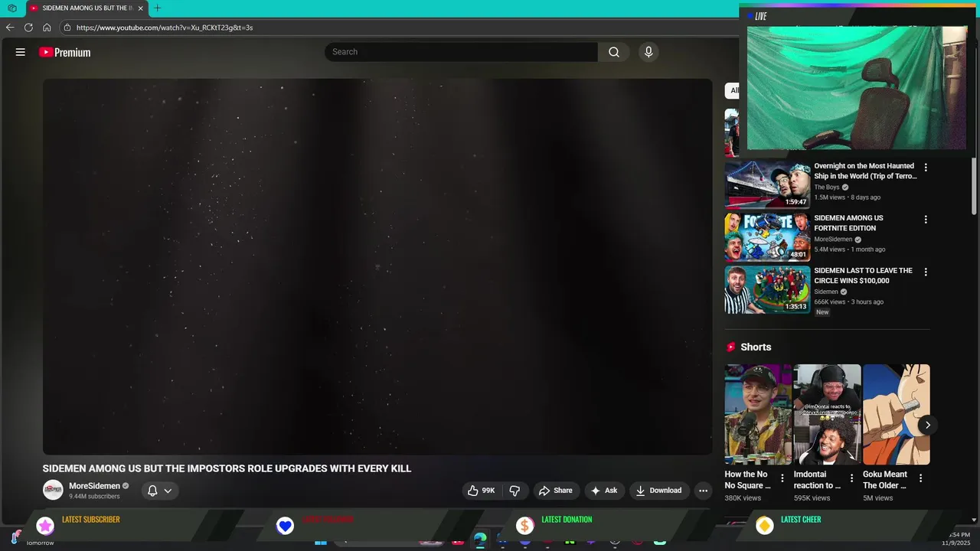Expand subscription notification chevron dropdown
980x551 pixels.
tap(168, 491)
